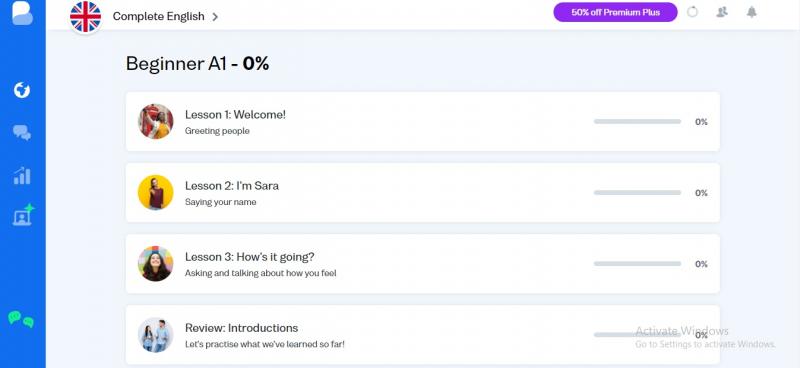This screenshot has width=800, height=368.
Task: Open Lesson 2: I'm Sara
Action: click(422, 192)
